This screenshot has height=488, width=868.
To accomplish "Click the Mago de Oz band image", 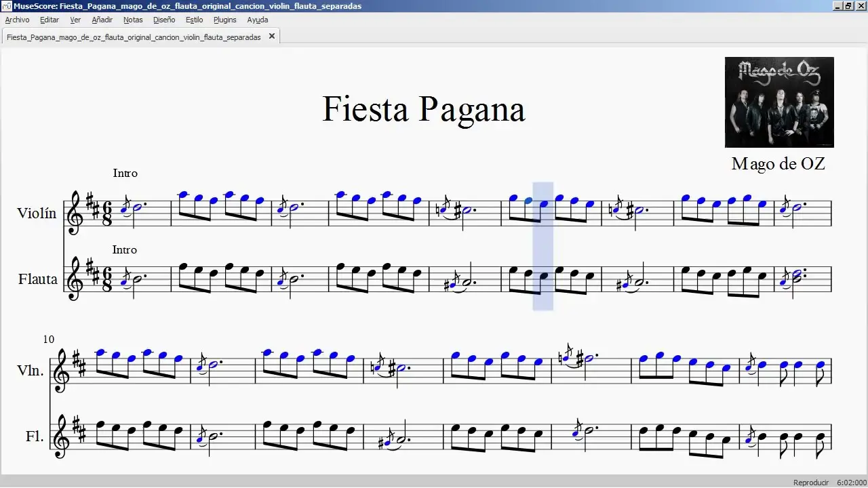I will (x=779, y=102).
